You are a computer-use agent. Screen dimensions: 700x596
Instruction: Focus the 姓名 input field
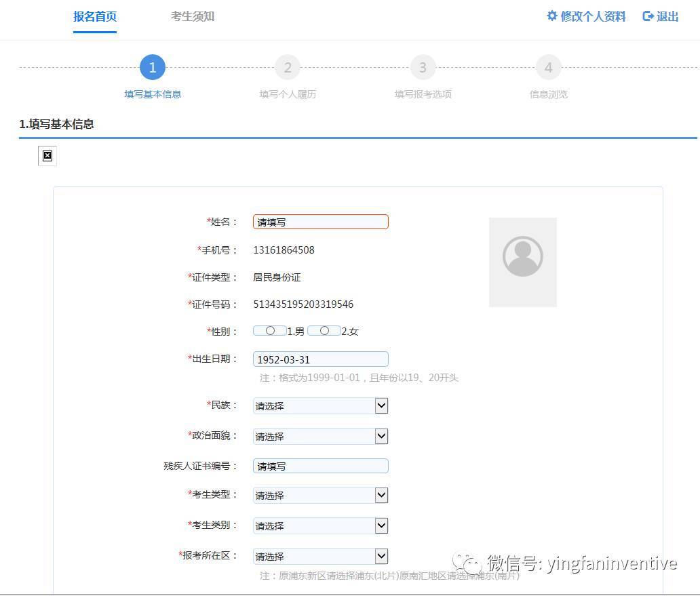320,222
